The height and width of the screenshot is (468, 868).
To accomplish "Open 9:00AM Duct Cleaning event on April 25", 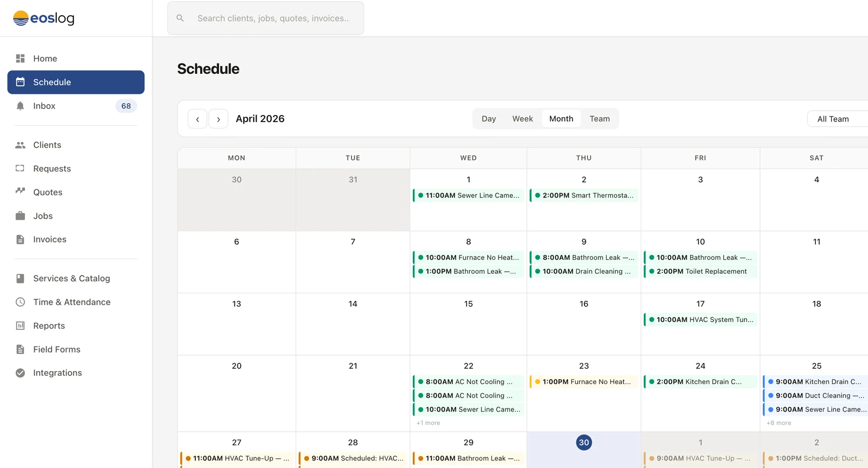I will (815, 395).
